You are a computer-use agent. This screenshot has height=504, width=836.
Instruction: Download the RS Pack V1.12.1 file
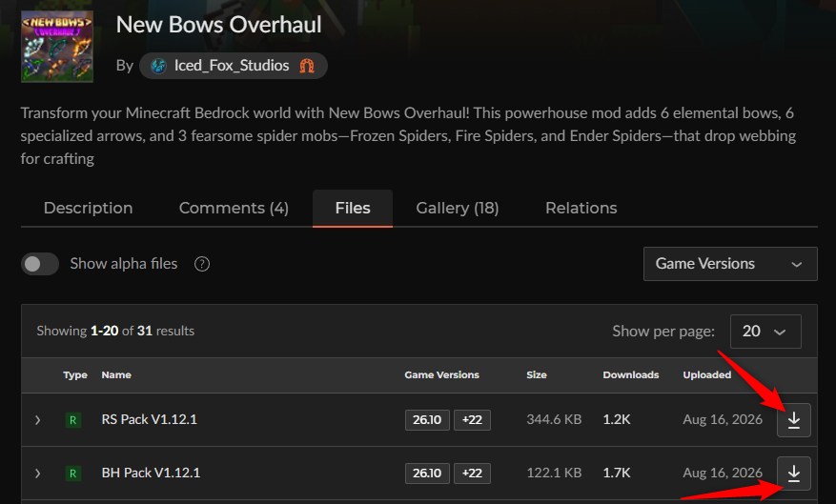[793, 420]
